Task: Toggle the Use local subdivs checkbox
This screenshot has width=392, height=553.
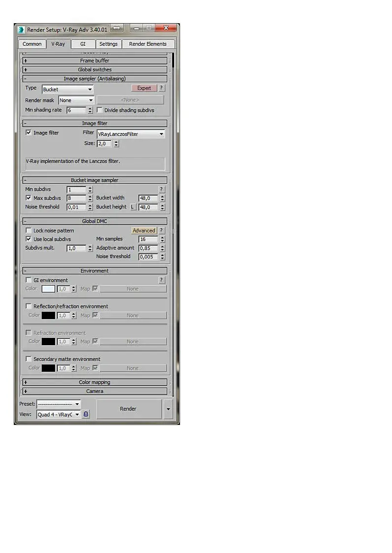Action: click(29, 239)
